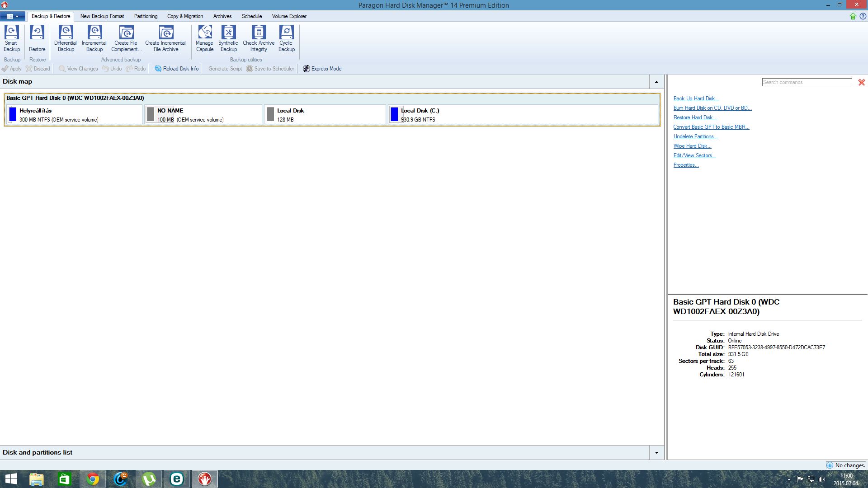View Changes in toolbar
Screen dimensions: 868x488
(78, 69)
